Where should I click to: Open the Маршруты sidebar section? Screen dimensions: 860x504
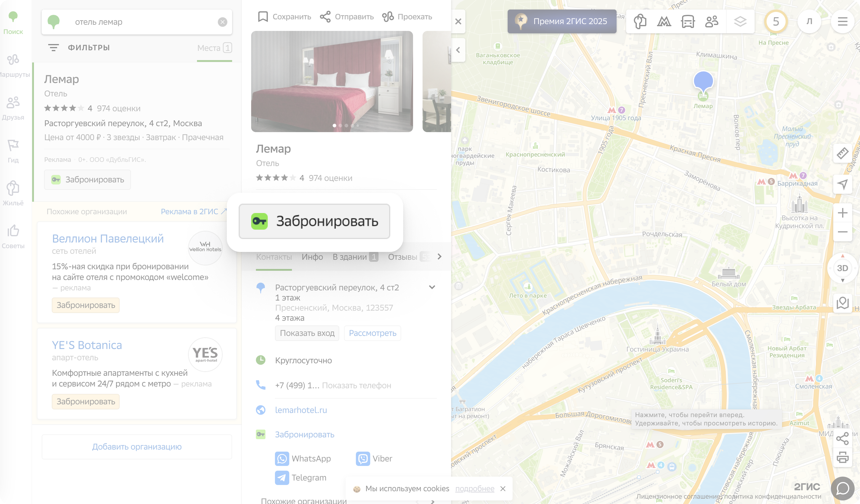13,65
